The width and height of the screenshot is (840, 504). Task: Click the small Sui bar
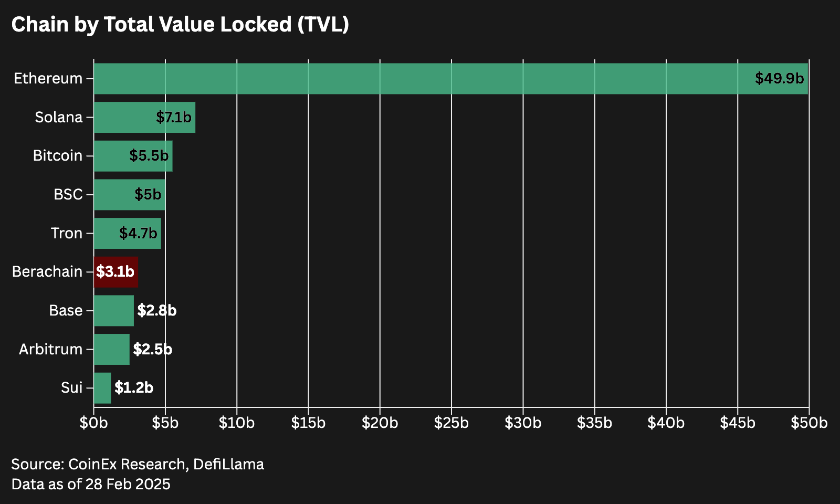[102, 388]
